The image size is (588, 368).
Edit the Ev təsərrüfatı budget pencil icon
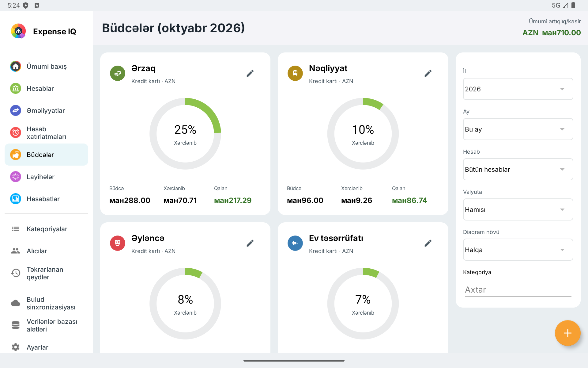click(428, 243)
